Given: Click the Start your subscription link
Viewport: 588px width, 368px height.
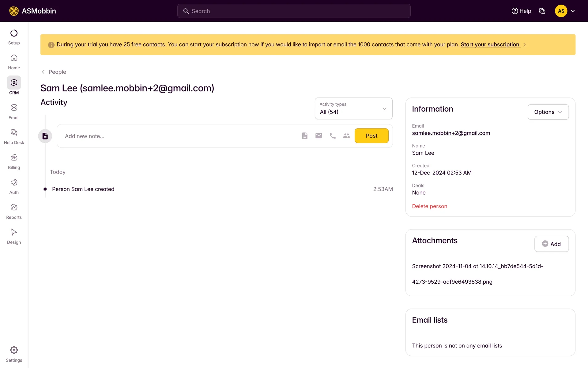Looking at the screenshot, I should point(490,44).
